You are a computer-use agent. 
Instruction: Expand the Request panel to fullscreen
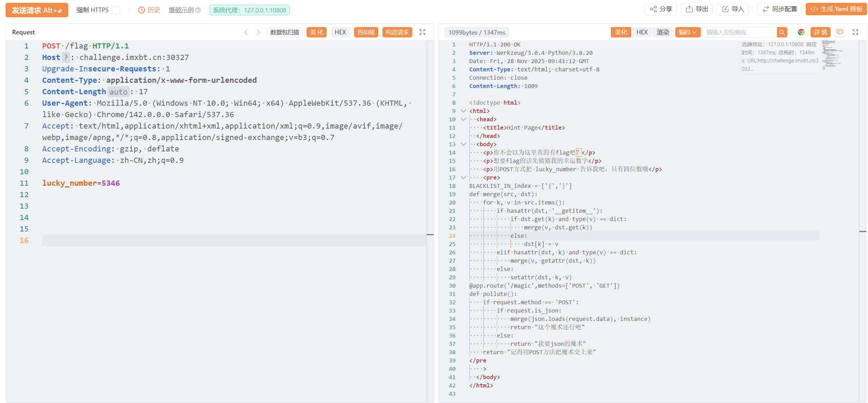click(422, 32)
